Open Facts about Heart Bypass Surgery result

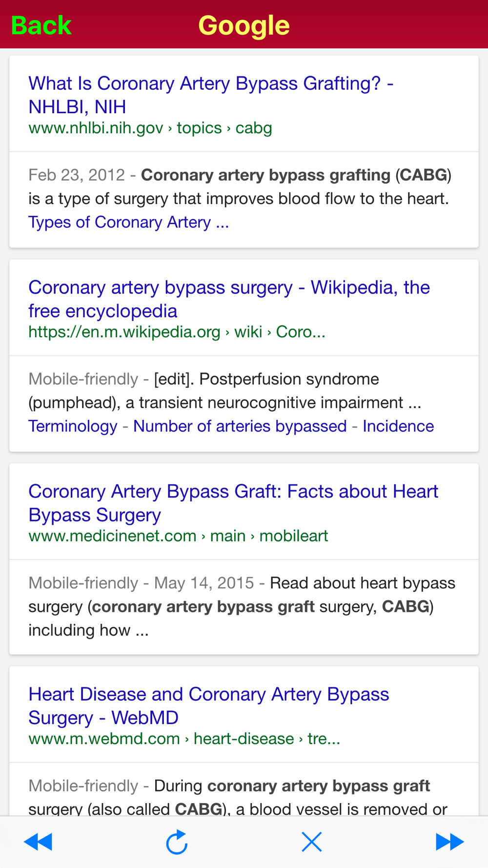pos(233,503)
